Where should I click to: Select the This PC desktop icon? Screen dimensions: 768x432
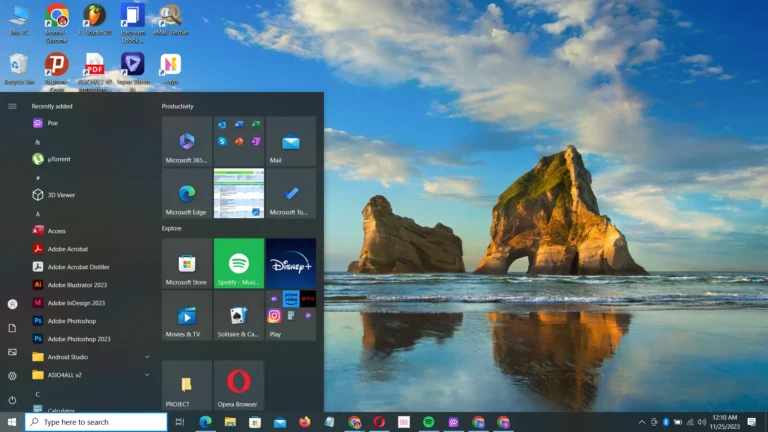(19, 21)
